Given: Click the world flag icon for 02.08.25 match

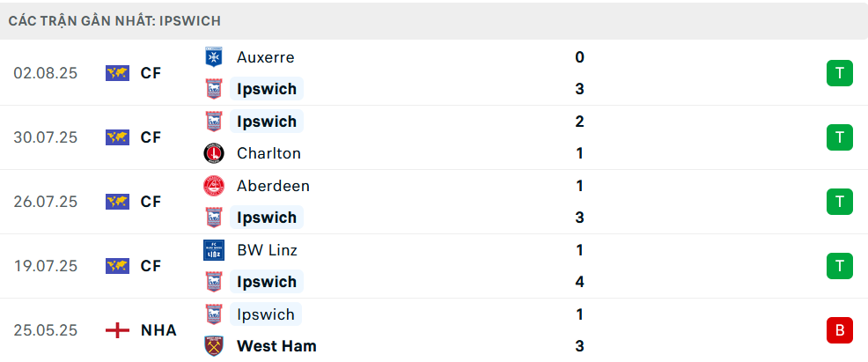Looking at the screenshot, I should tap(117, 73).
